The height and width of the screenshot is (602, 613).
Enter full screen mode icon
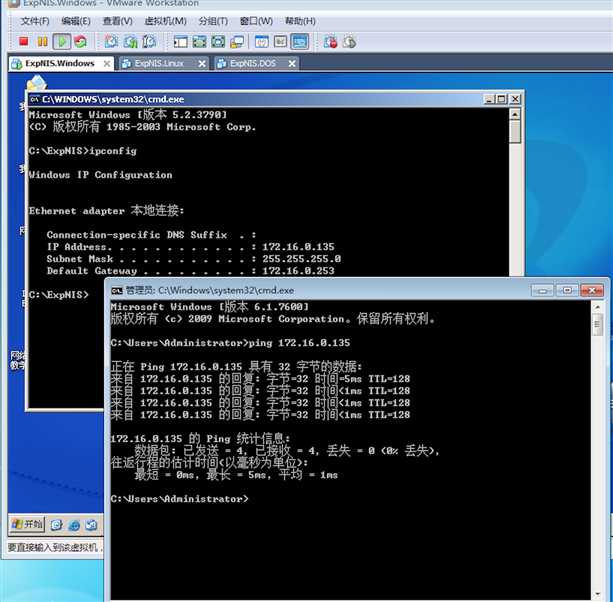(x=218, y=42)
